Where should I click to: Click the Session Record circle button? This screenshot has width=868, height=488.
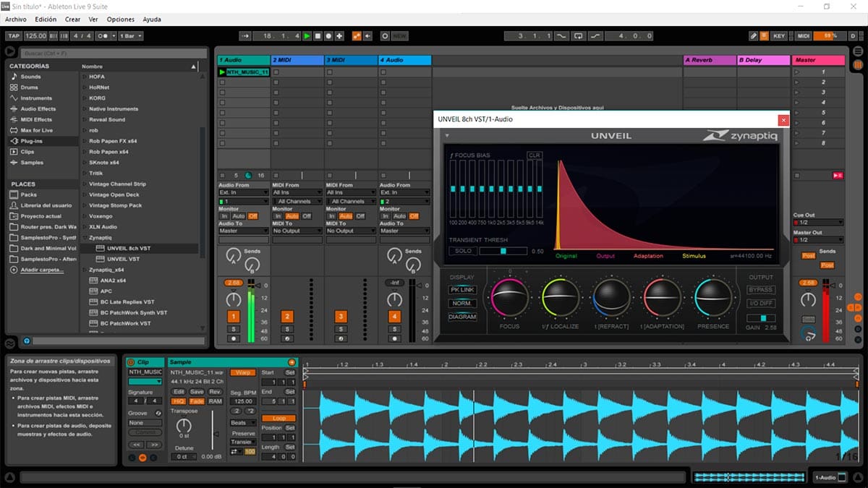coord(385,35)
